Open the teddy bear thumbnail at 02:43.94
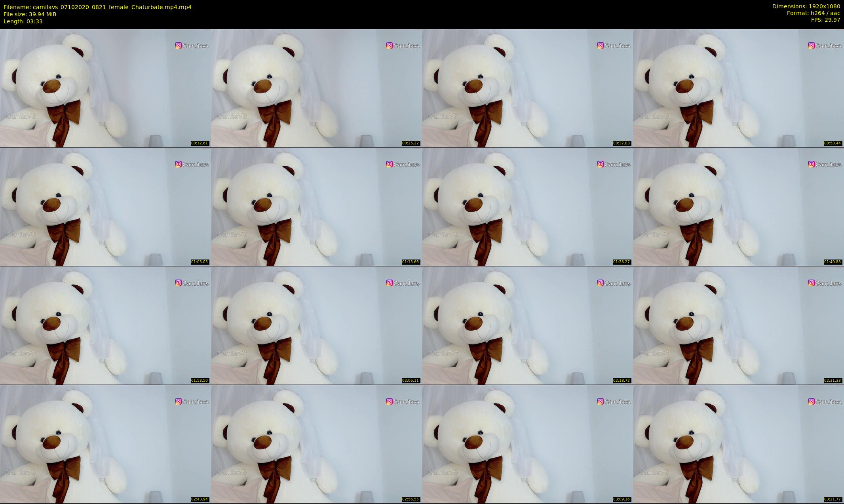Screen dimensions: 844x504 (x=105, y=444)
